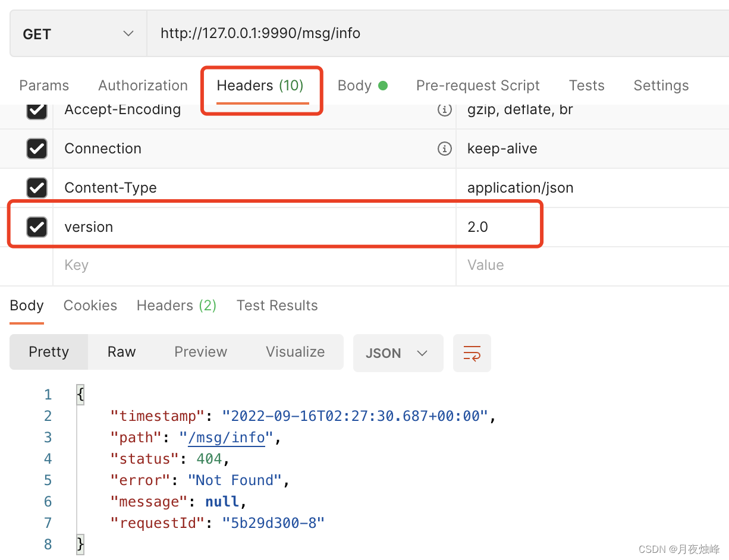
Task: Click the wrap lines icon
Action: [x=472, y=353]
